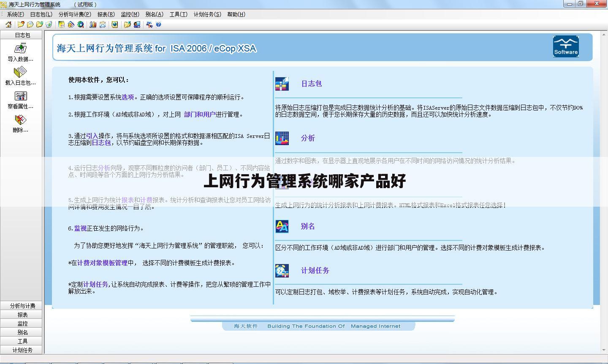Expand the 分析与计费 sidebar panel
This screenshot has width=608, height=364.
22,306
